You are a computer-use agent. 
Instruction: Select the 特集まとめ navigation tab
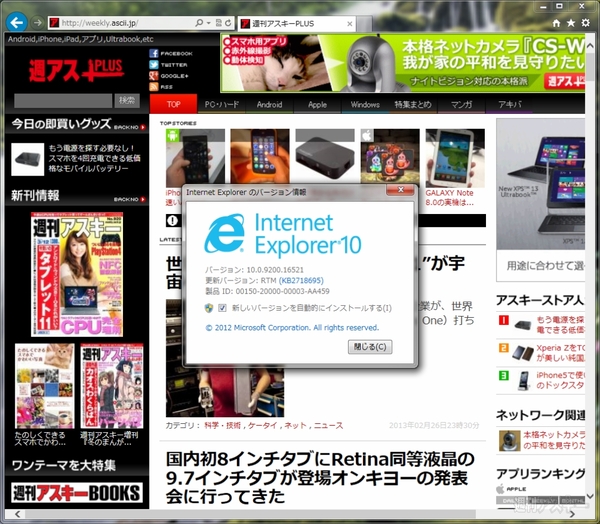[413, 104]
